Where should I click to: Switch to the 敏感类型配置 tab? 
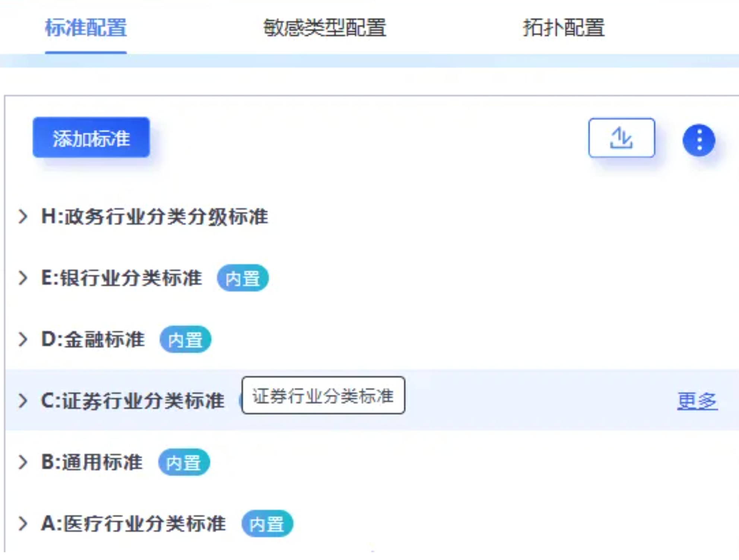click(x=324, y=28)
